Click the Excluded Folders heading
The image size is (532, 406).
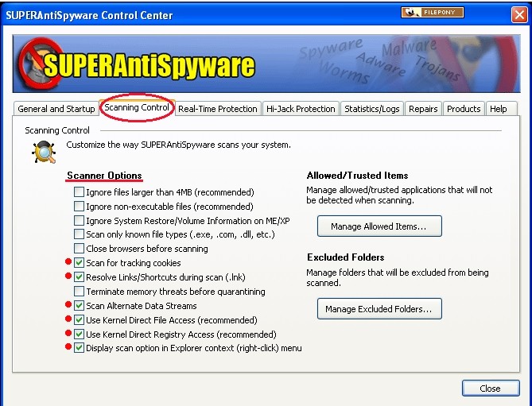click(345, 257)
